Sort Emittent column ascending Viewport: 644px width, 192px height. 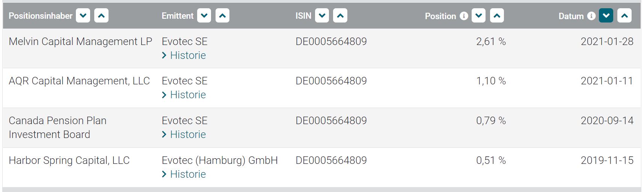point(222,16)
